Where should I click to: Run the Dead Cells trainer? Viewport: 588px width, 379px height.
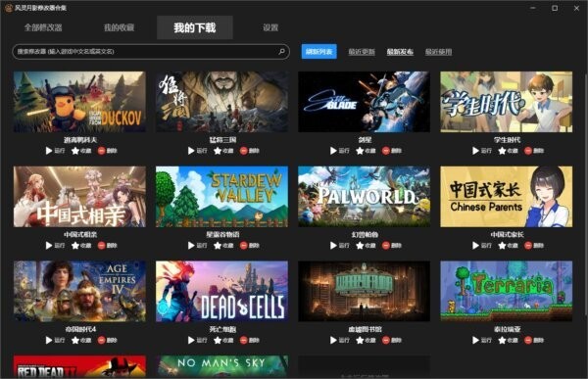pos(197,341)
